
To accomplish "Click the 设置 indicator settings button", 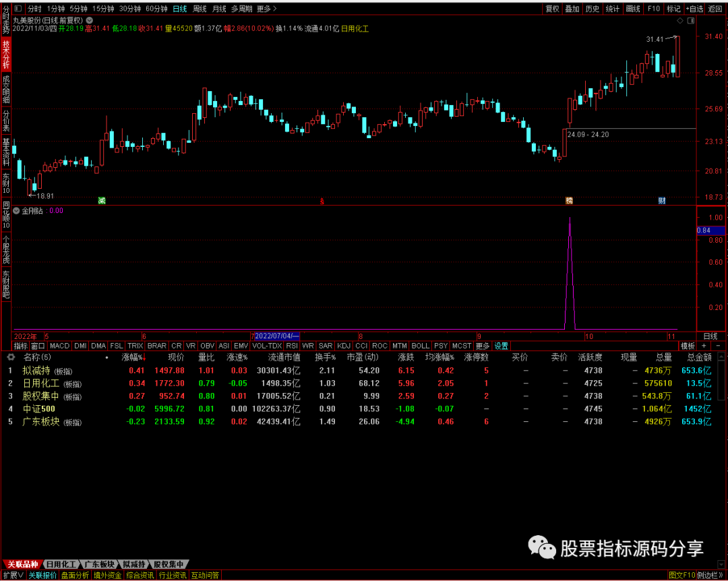I will (x=502, y=346).
